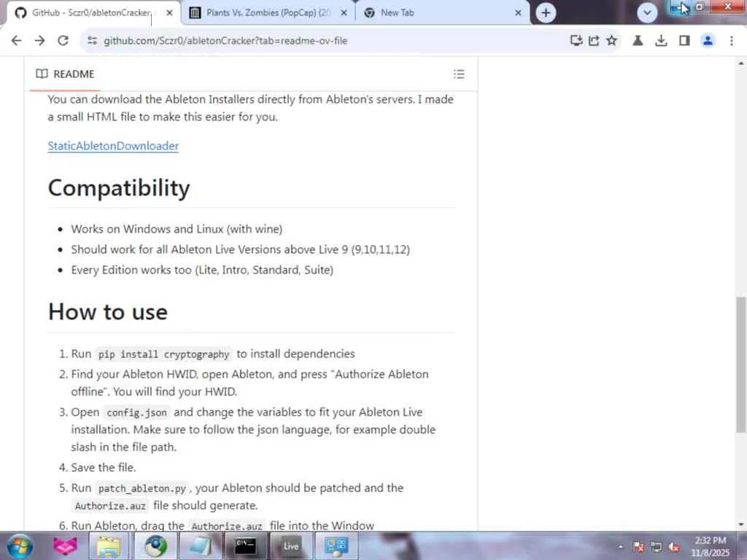Show hidden system tray icons arrow
Image resolution: width=747 pixels, height=560 pixels.
coord(620,547)
